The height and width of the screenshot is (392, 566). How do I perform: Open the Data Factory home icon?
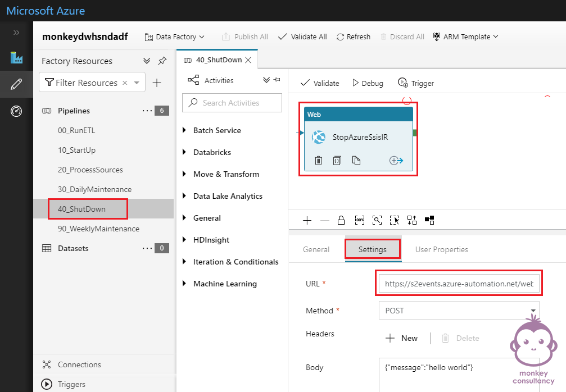[x=16, y=57]
